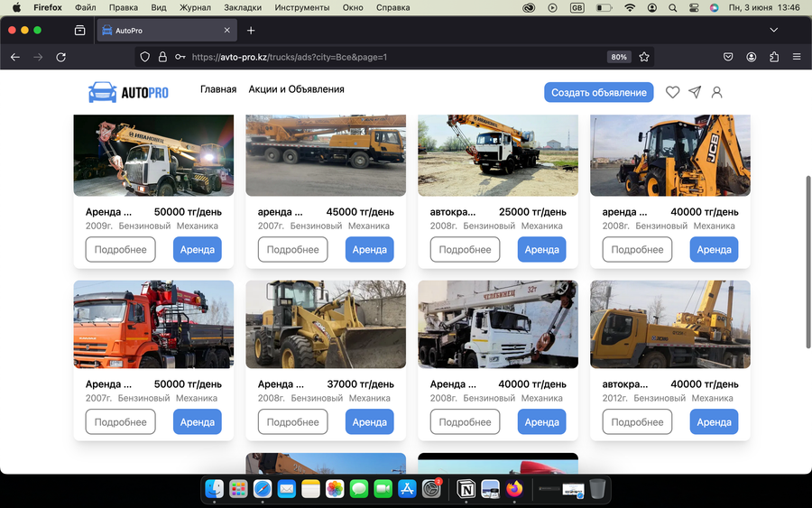This screenshot has height=508, width=812.
Task: Open Photos app in the dock
Action: point(335,488)
